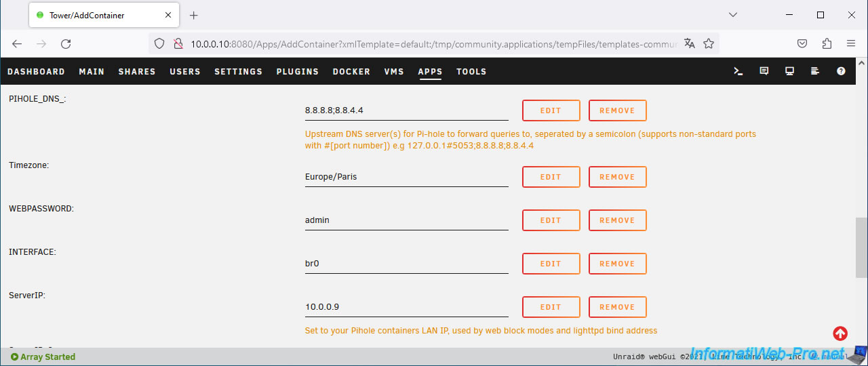Open the feedback icon in header

[x=764, y=71]
